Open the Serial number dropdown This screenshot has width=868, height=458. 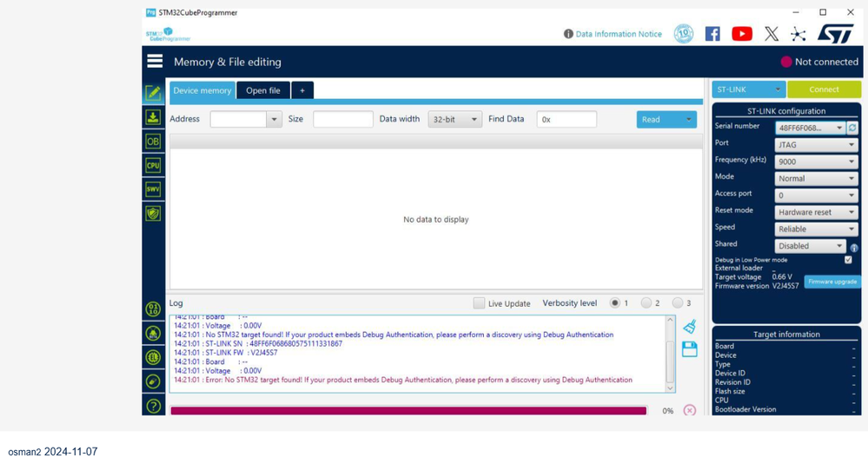[810, 128]
